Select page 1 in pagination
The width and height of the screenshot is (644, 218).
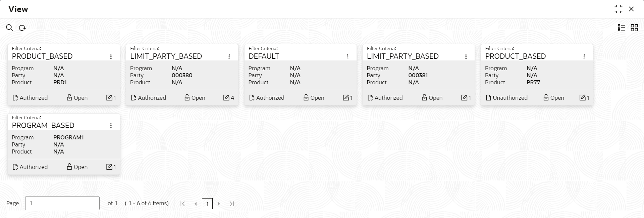pyautogui.click(x=207, y=204)
